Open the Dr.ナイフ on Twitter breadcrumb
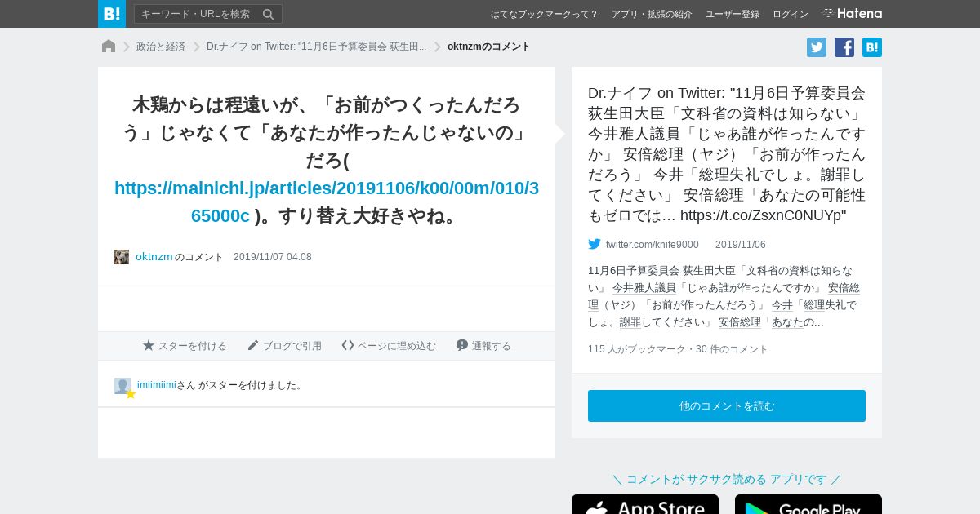This screenshot has width=980, height=514. [x=316, y=47]
